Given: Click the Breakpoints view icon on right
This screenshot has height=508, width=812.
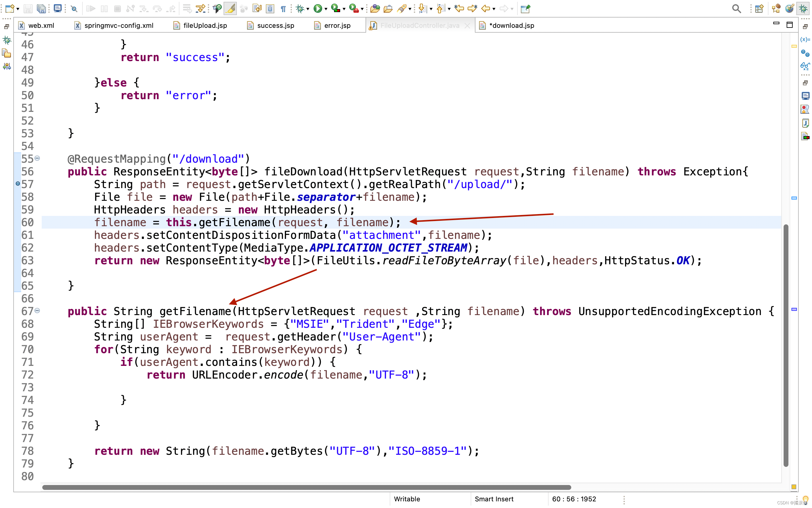Looking at the screenshot, I should [x=805, y=53].
